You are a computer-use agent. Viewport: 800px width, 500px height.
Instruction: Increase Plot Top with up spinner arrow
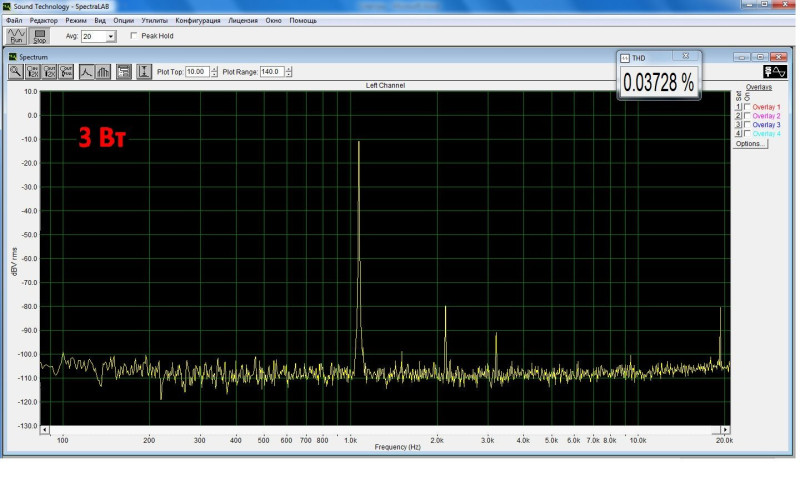point(214,69)
